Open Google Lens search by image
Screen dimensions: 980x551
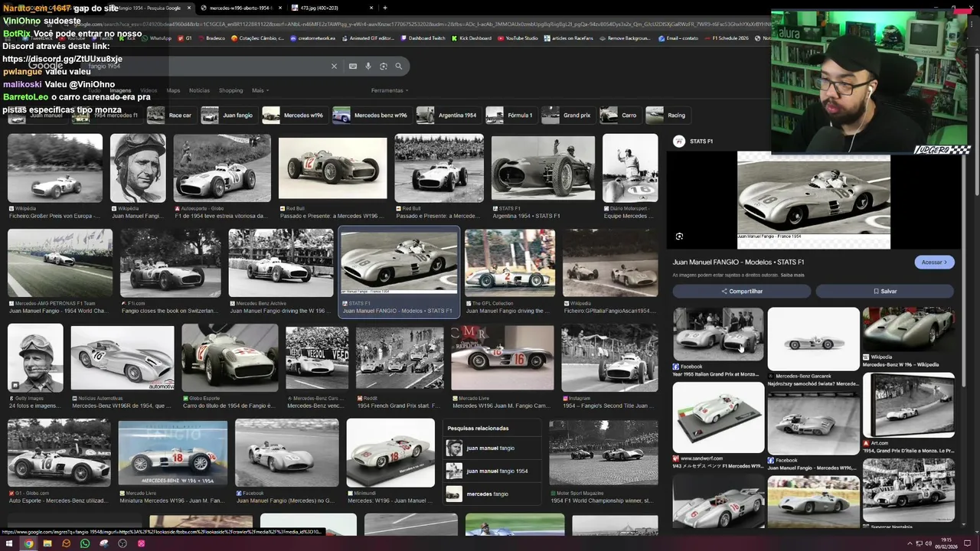(384, 67)
